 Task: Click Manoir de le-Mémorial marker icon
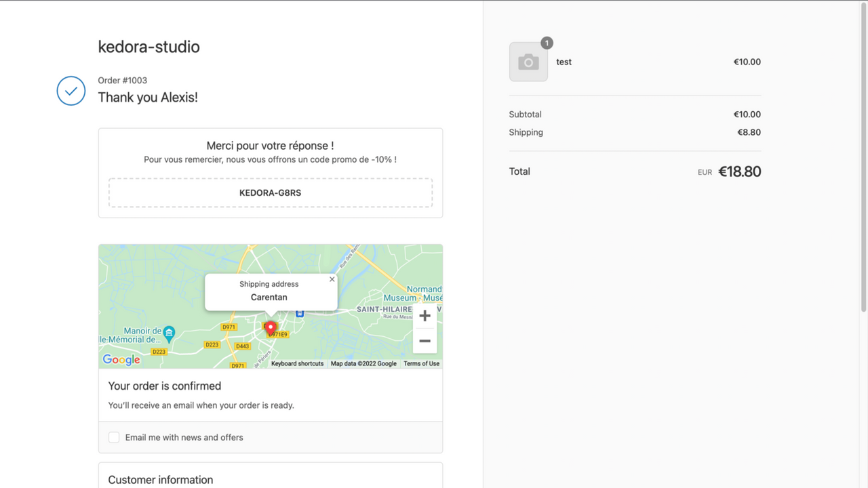click(x=169, y=333)
